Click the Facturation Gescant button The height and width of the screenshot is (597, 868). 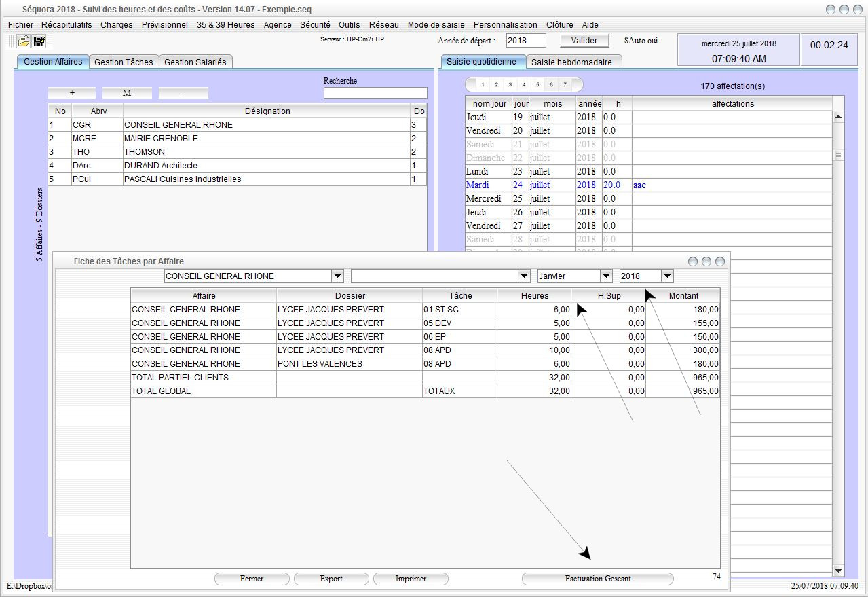click(597, 579)
